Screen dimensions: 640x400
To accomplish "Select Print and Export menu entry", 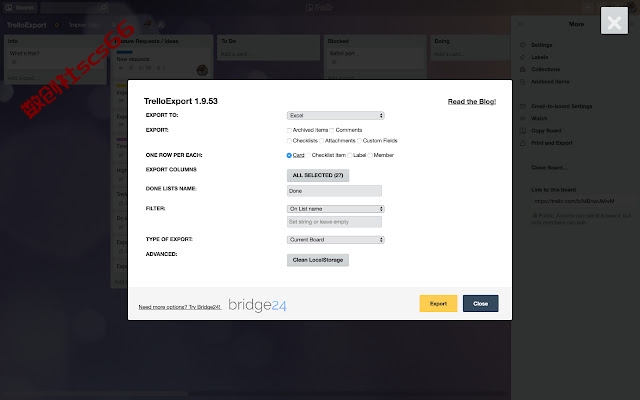I will pos(552,143).
